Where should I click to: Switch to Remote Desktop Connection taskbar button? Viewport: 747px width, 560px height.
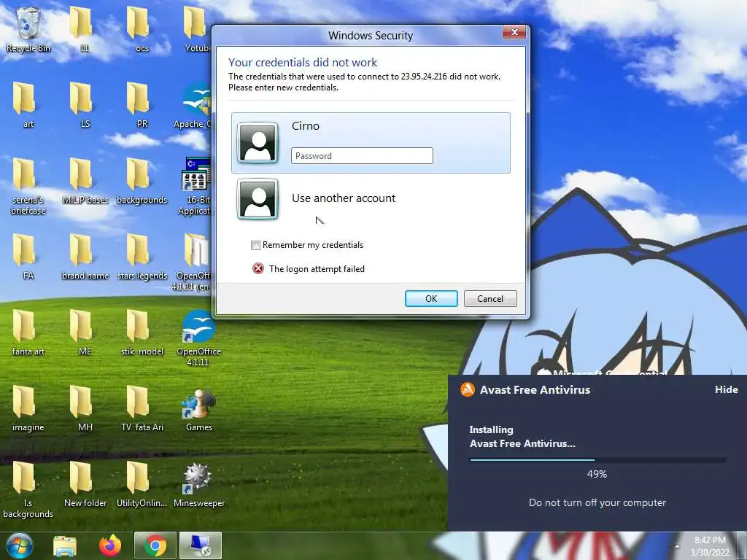click(201, 545)
